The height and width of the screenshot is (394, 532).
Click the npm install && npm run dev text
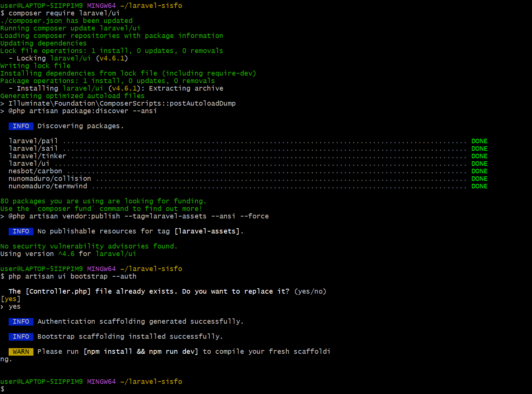(141, 352)
